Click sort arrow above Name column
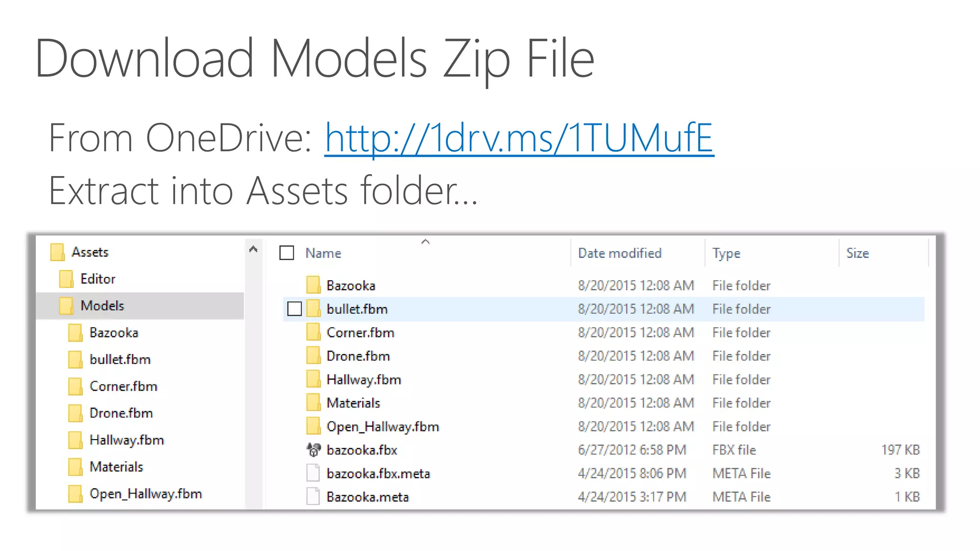Screen dimensions: 980x551 tap(425, 242)
